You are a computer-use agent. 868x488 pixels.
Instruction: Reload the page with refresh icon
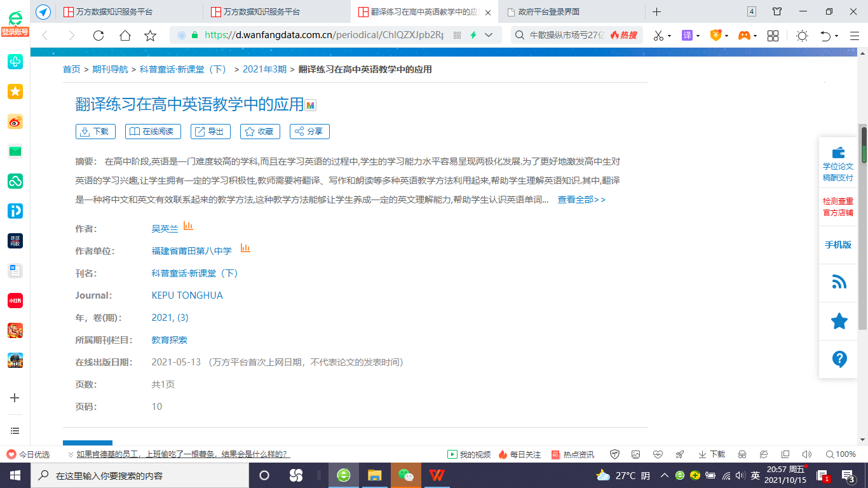point(98,36)
